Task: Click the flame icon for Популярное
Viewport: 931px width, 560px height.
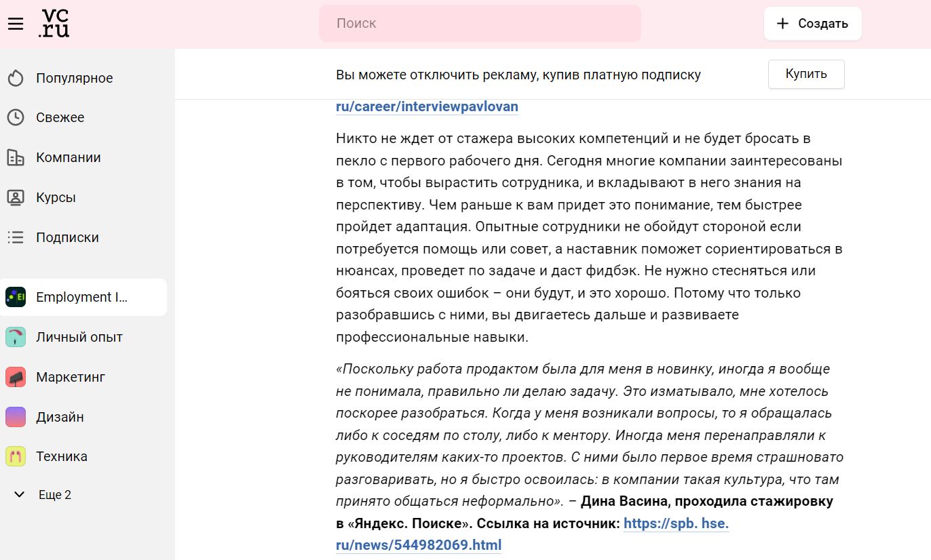Action: tap(16, 79)
